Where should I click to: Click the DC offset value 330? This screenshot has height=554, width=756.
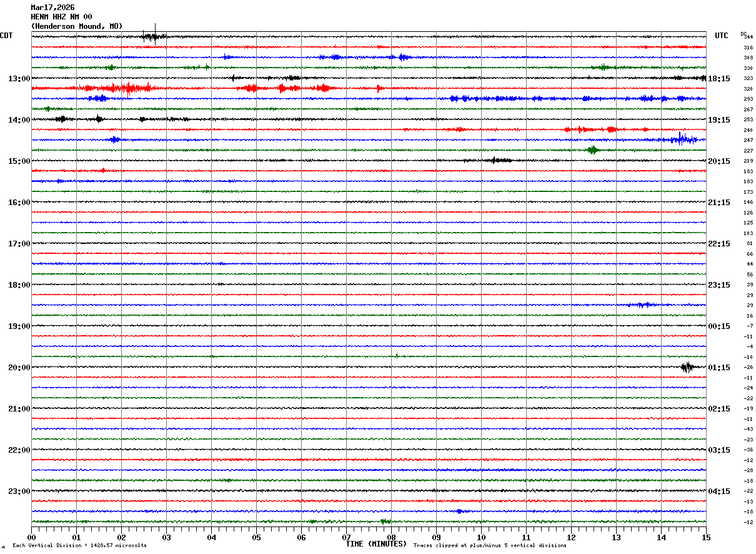click(x=748, y=68)
